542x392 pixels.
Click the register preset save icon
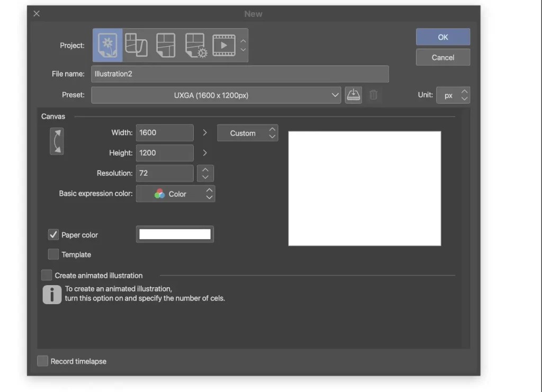(353, 95)
